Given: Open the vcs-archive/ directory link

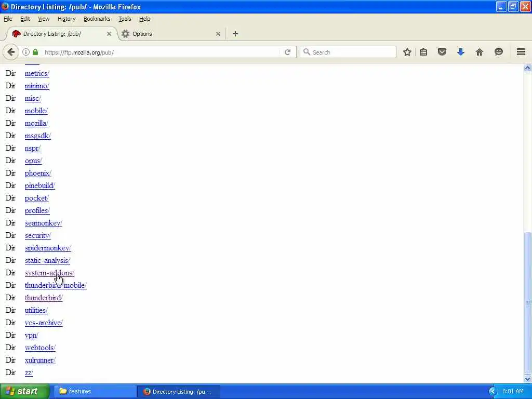Looking at the screenshot, I should 44,323.
